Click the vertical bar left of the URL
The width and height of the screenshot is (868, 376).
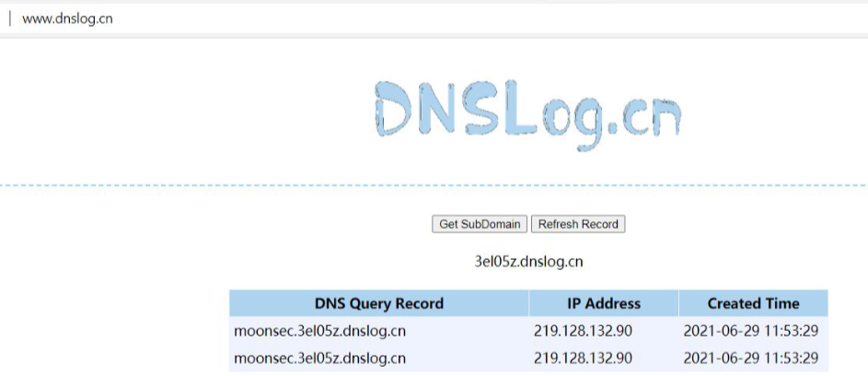[x=10, y=18]
